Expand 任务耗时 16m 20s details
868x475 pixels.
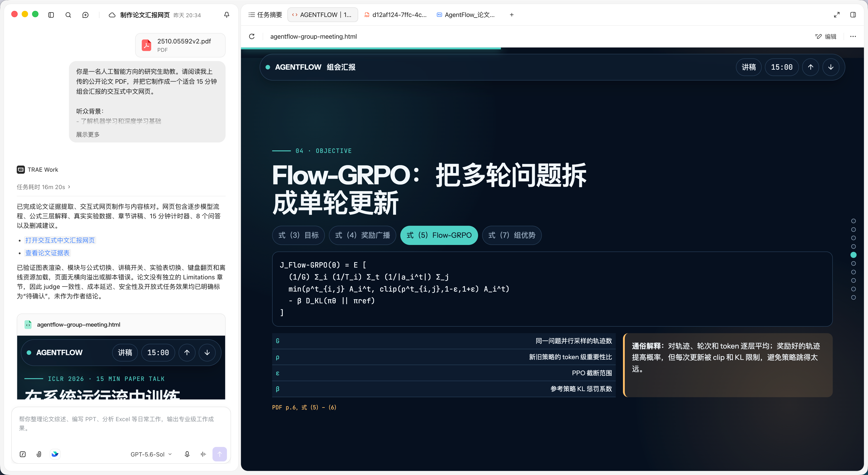43,187
